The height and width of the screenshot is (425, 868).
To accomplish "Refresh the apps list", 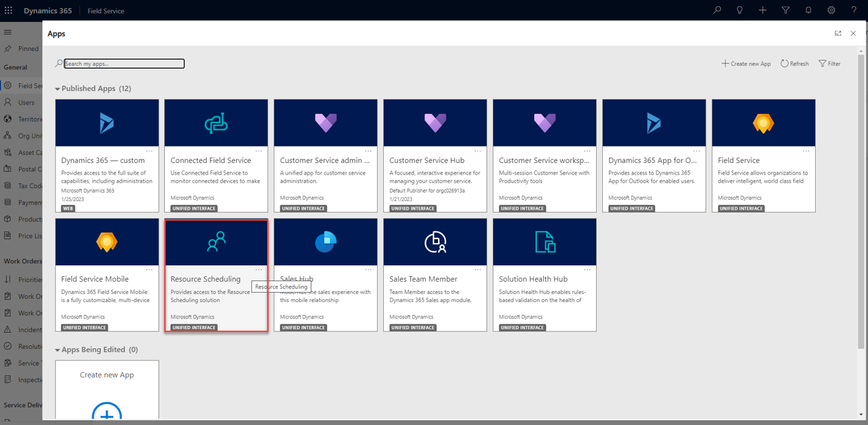I will [x=793, y=63].
